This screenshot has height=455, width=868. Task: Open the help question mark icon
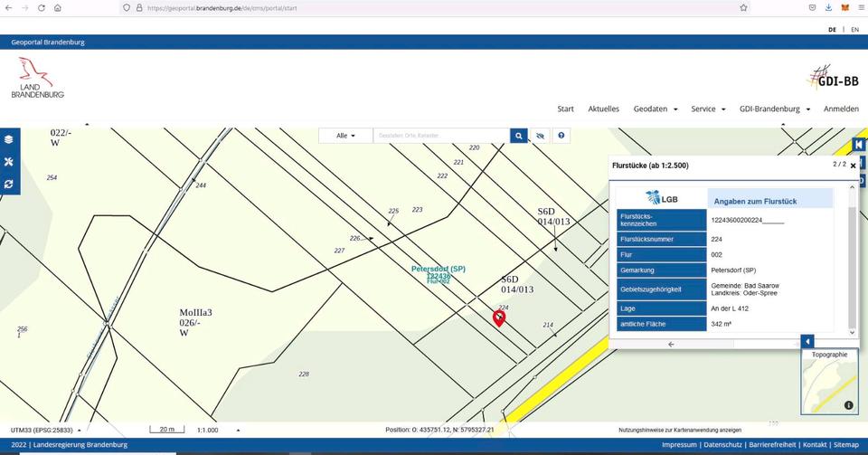click(x=561, y=136)
